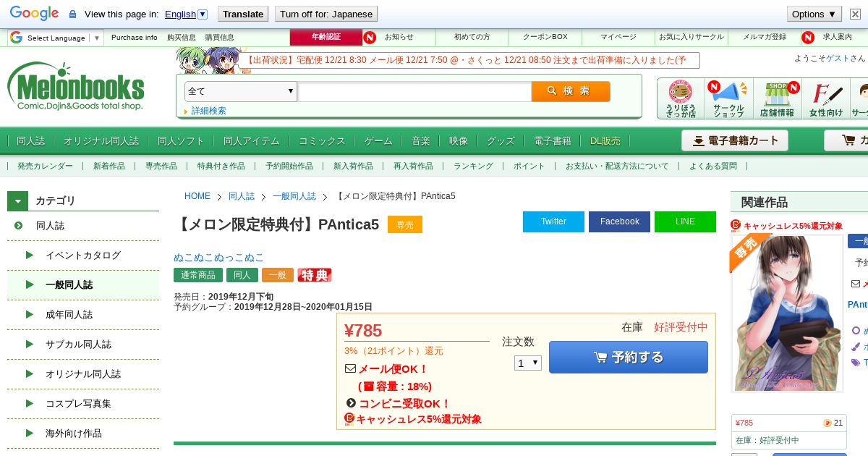This screenshot has height=456, width=868.
Task: Open 電子書籍カート
Action: (x=735, y=140)
